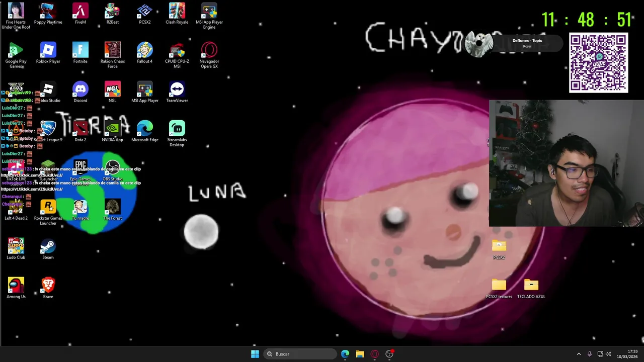Screen dimensions: 644x362
Task: Click the Buscar taskbar search box
Action: pos(300,354)
